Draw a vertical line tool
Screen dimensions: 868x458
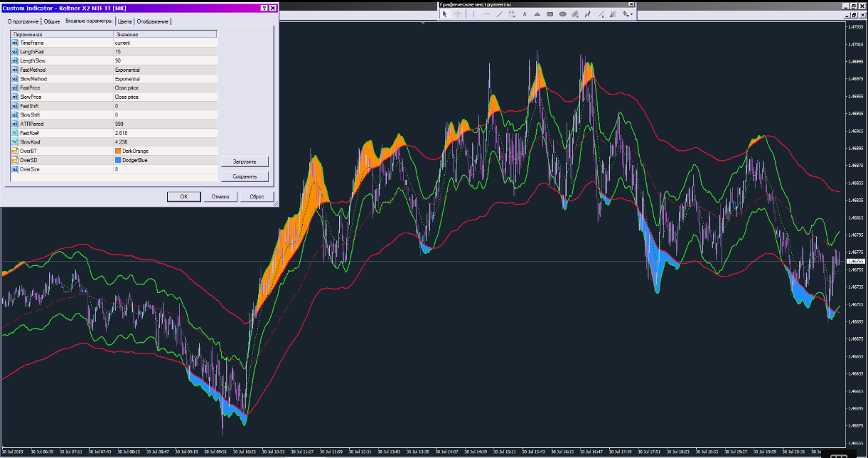(473, 14)
